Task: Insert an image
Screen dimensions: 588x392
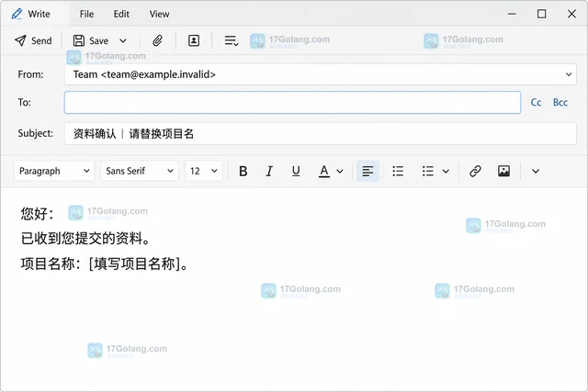Action: tap(503, 171)
